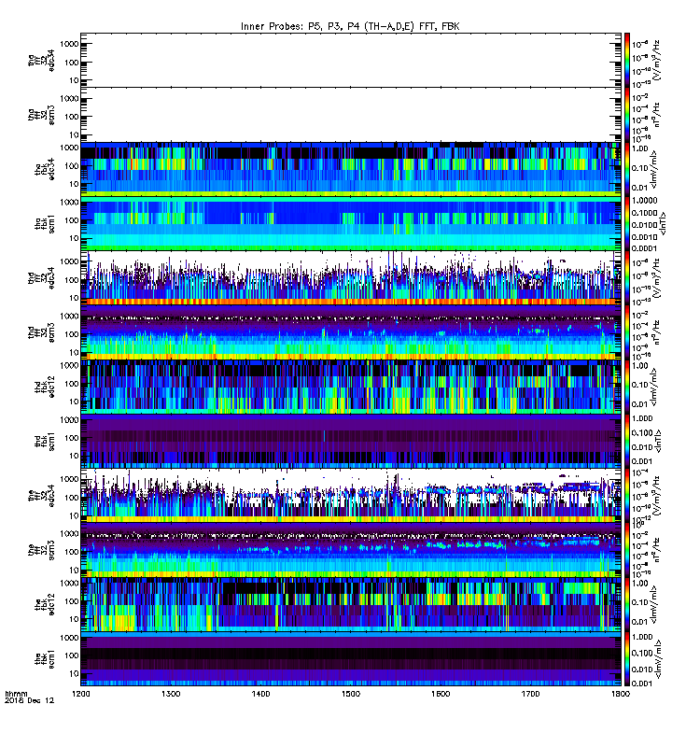The width and height of the screenshot is (700, 747).
Task: Click the '0.0001' value on tha fbk scm1 color scale
Action: [644, 248]
